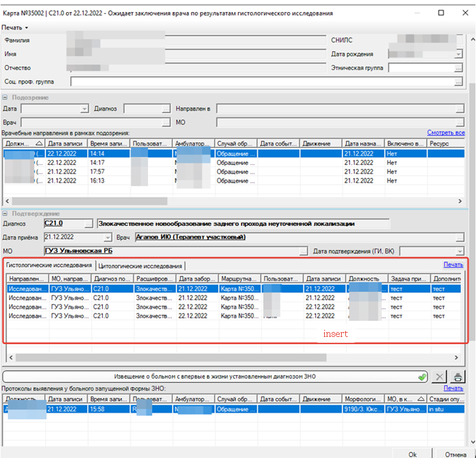The height and width of the screenshot is (458, 476).
Task: Click ellipsis button of Этническая группа
Action: click(459, 68)
